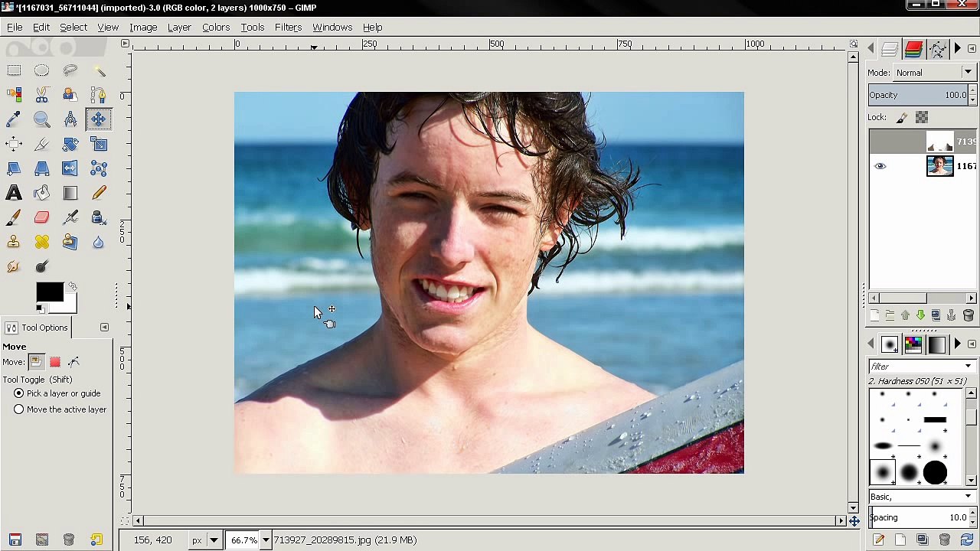Select the Crop tool
Viewport: 980px width, 551px height.
[42, 144]
